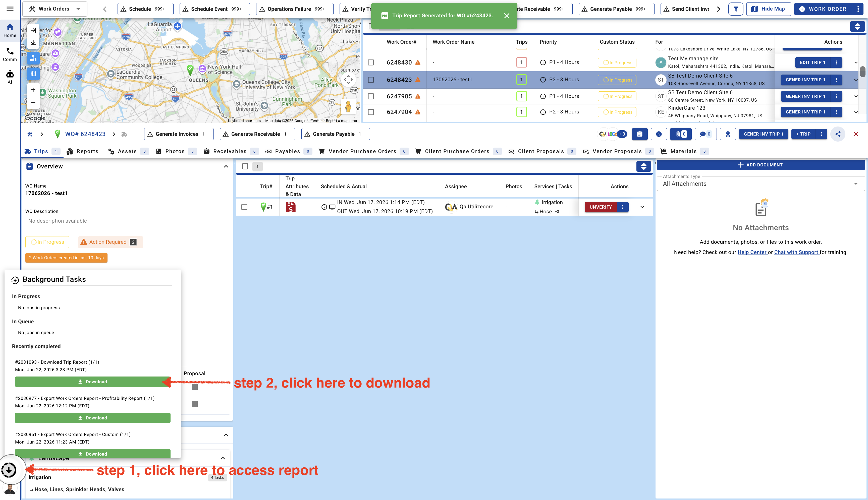
Task: Expand row for work order 6248430
Action: coord(856,62)
